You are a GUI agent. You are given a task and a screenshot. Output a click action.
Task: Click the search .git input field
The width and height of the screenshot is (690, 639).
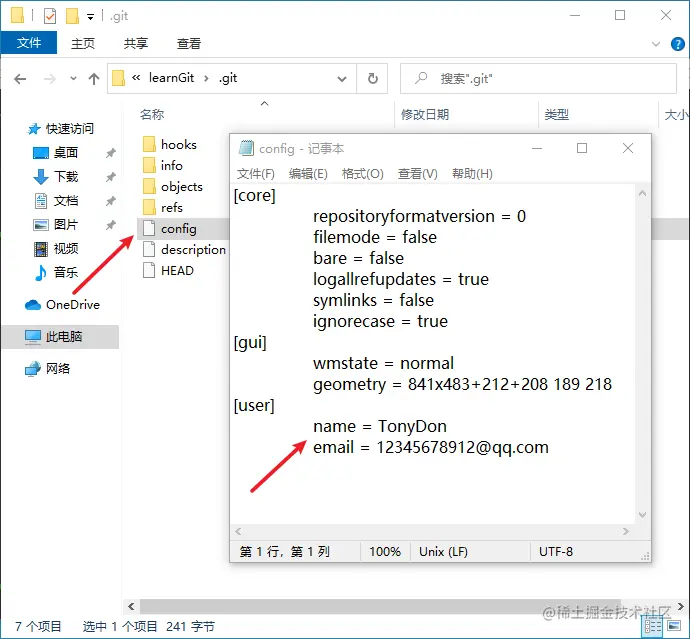click(x=538, y=78)
